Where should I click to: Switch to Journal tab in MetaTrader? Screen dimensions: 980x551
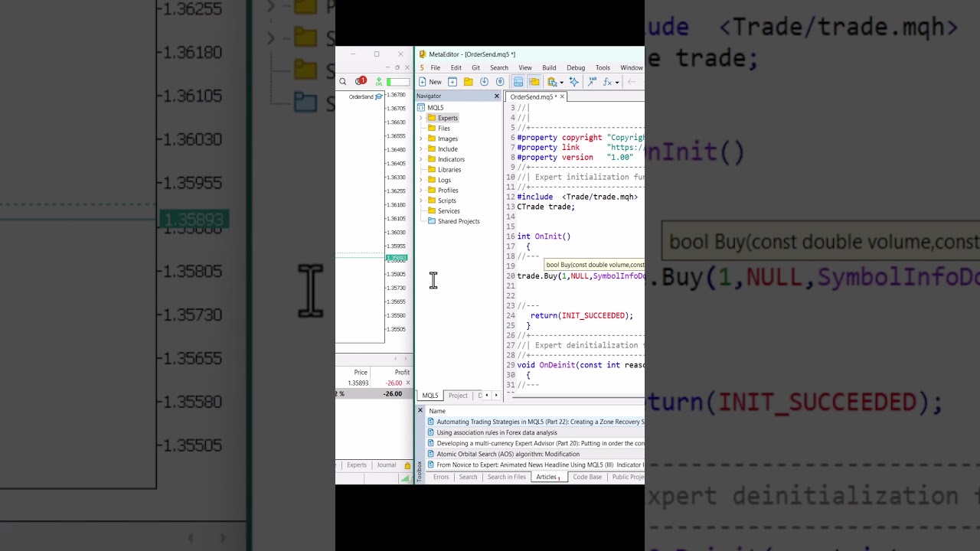click(x=387, y=465)
